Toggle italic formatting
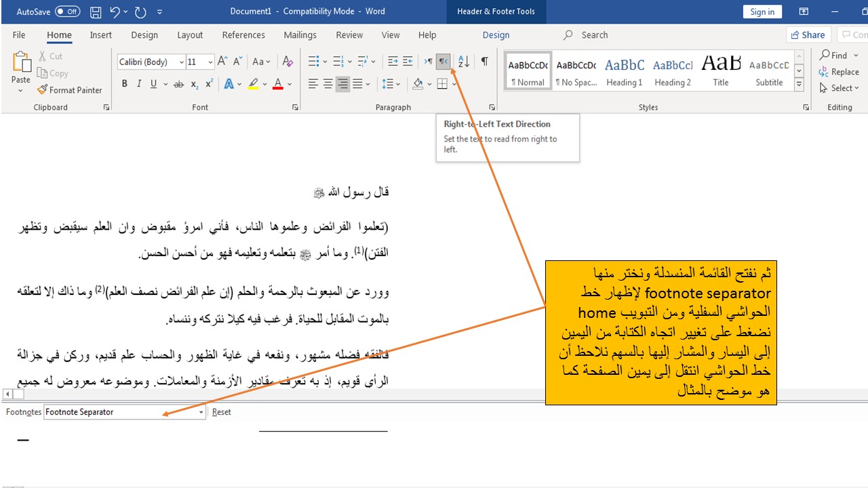 pos(138,83)
